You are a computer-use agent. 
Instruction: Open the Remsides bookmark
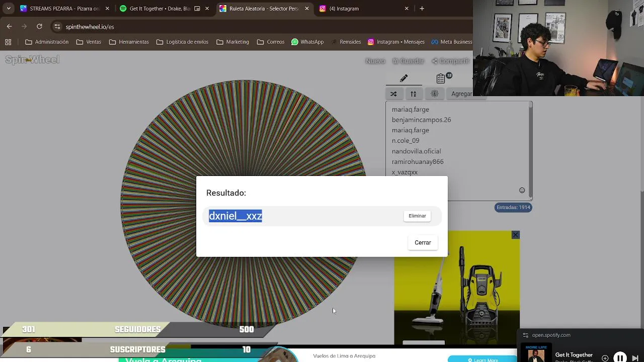click(x=346, y=42)
